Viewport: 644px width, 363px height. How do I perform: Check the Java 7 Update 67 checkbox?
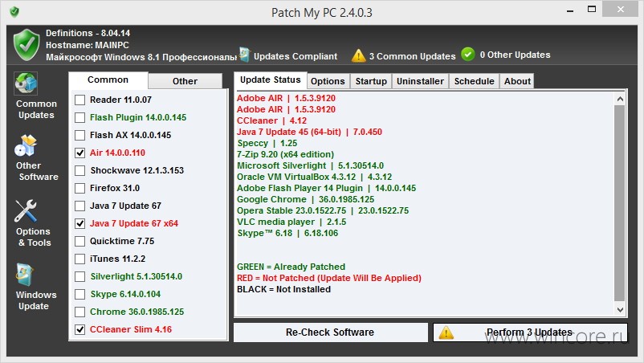pyautogui.click(x=80, y=206)
